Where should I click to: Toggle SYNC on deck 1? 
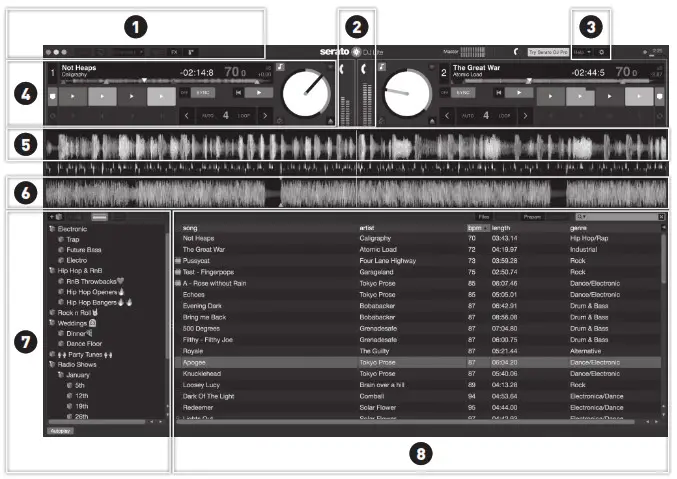[203, 92]
